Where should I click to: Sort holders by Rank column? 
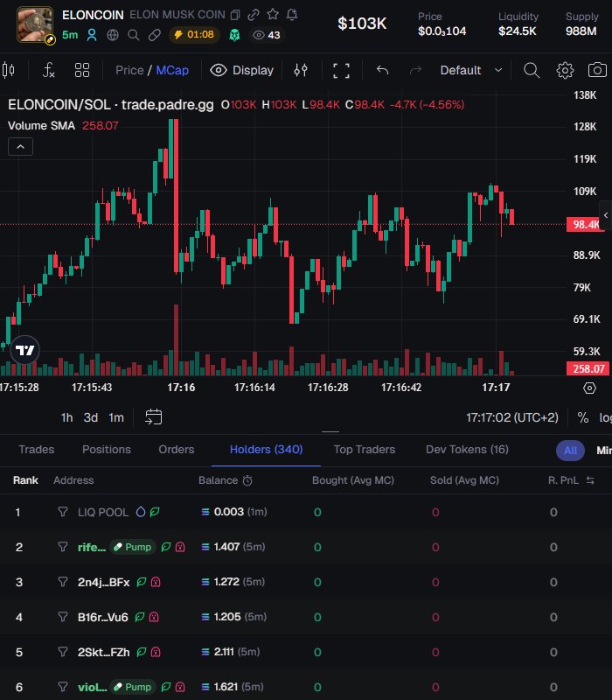[x=25, y=480]
